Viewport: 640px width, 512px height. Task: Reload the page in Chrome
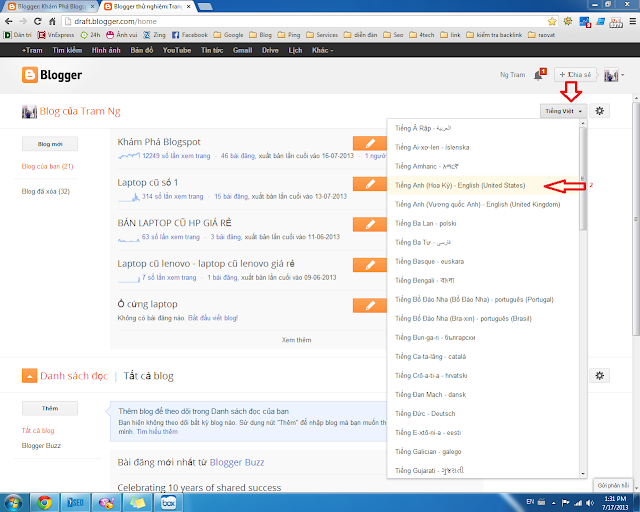point(38,21)
